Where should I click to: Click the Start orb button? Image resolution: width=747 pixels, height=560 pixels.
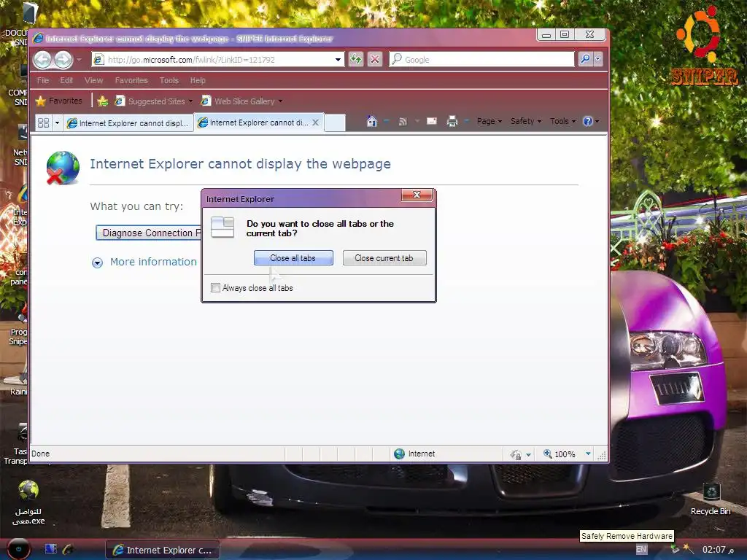point(18,549)
